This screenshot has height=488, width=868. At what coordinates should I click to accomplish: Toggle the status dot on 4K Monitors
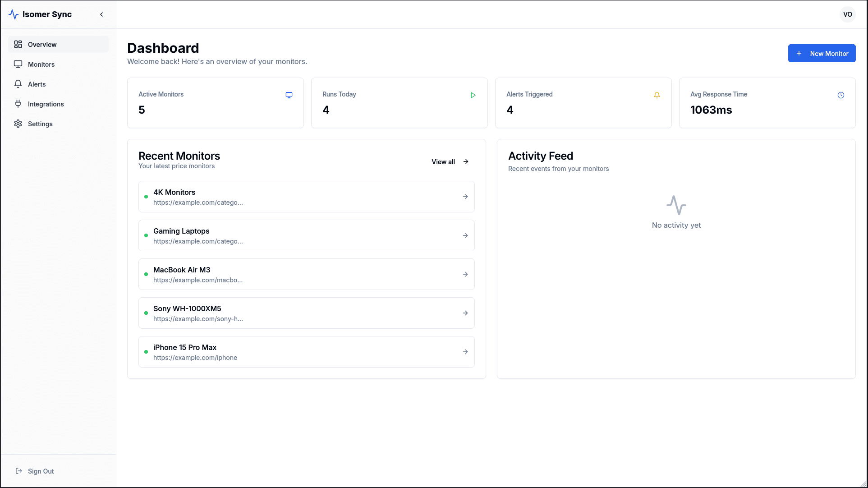click(x=146, y=197)
